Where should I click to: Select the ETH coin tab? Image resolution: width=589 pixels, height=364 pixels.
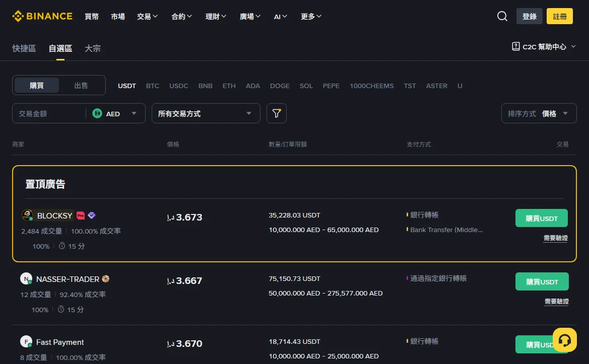(x=229, y=86)
